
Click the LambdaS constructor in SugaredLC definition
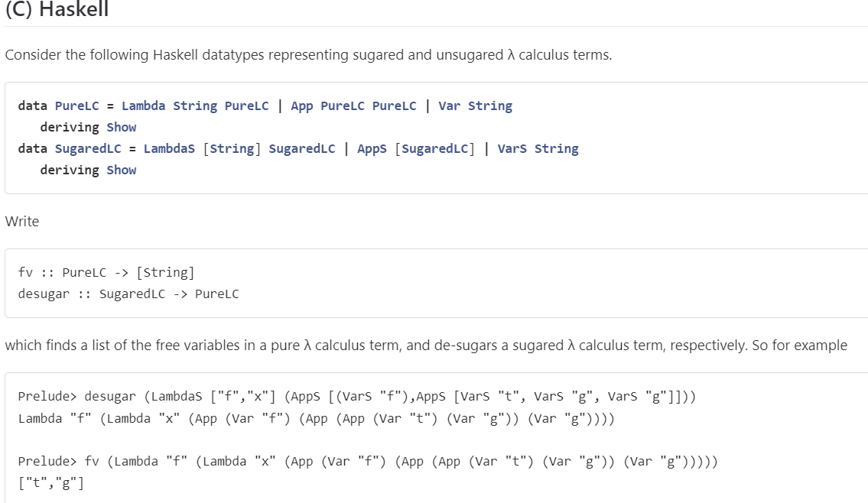pos(169,149)
